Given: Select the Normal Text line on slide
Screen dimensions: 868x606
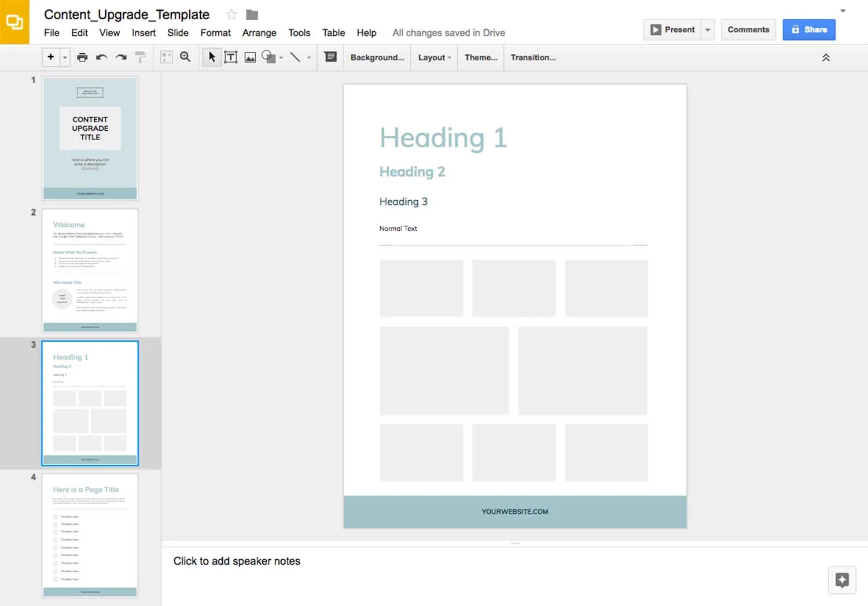Looking at the screenshot, I should coord(398,229).
